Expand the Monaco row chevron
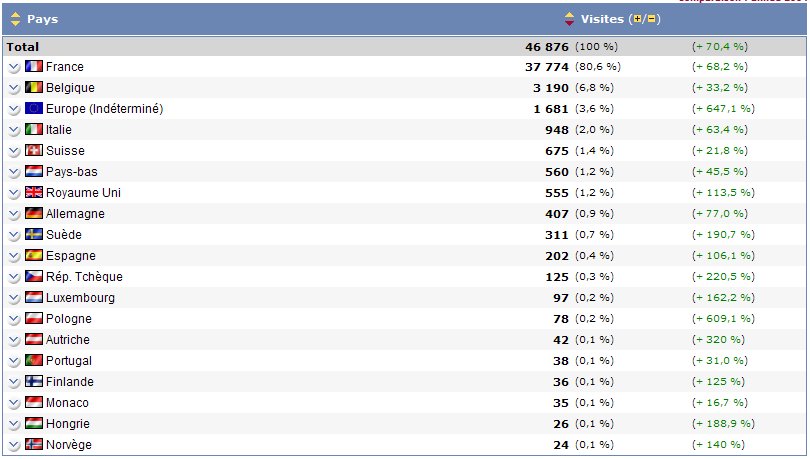Screen dimensions: 810x459 click(x=14, y=403)
